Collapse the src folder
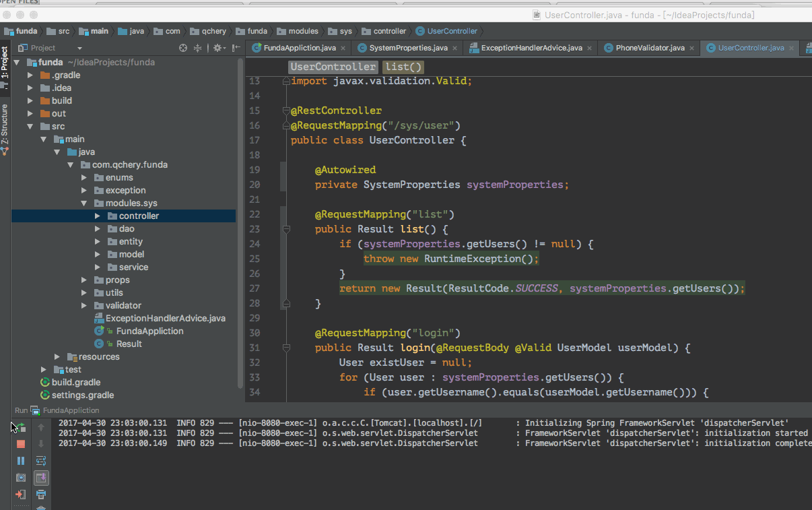This screenshot has height=510, width=812. (30, 126)
